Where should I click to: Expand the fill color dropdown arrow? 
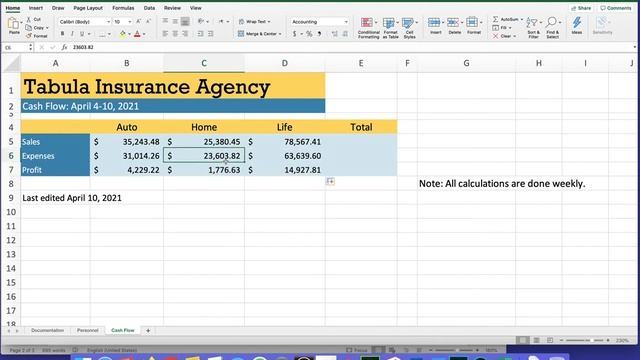click(129, 34)
